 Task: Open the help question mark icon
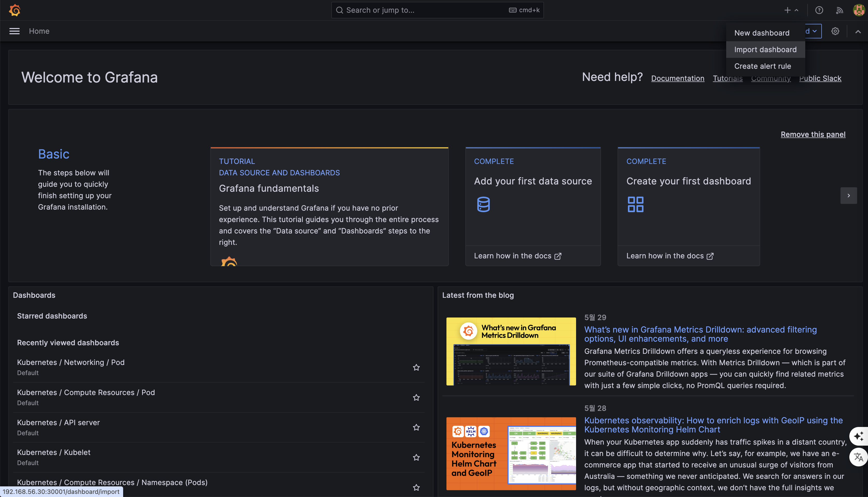tap(819, 10)
